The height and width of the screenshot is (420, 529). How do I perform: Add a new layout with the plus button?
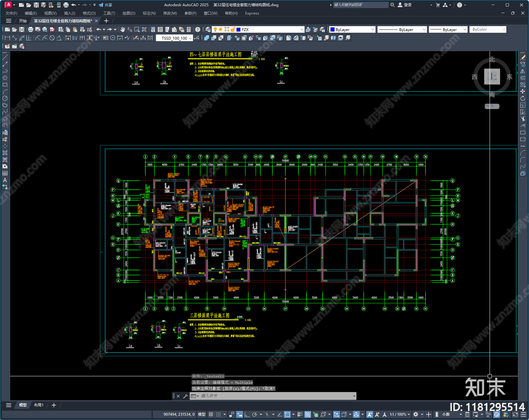(54, 405)
